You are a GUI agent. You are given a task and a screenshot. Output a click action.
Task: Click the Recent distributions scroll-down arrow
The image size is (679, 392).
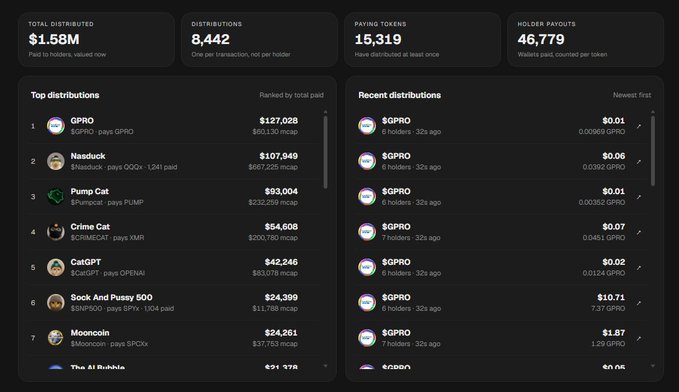tap(653, 366)
